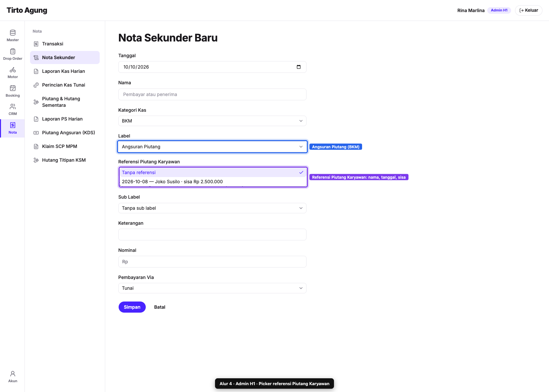Viewport: 549px width, 392px height.
Task: Click the Laporan PS Harian icon
Action: click(36, 119)
